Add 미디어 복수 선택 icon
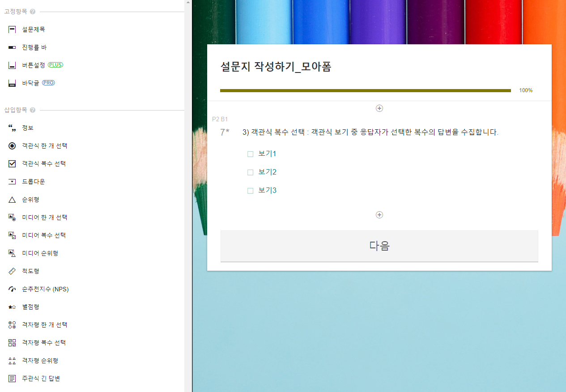 (x=12, y=235)
